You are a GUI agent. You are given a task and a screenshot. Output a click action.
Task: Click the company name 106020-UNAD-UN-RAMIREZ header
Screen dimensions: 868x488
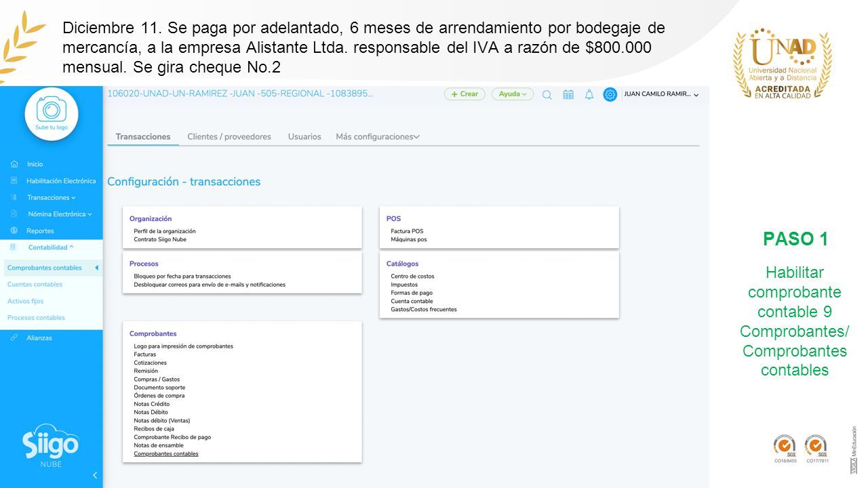click(240, 94)
